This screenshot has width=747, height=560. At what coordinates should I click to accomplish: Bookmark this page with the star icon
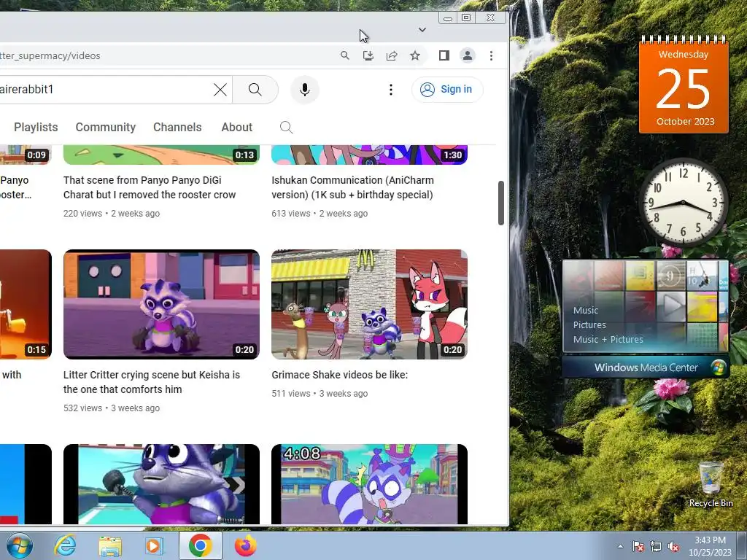point(415,55)
